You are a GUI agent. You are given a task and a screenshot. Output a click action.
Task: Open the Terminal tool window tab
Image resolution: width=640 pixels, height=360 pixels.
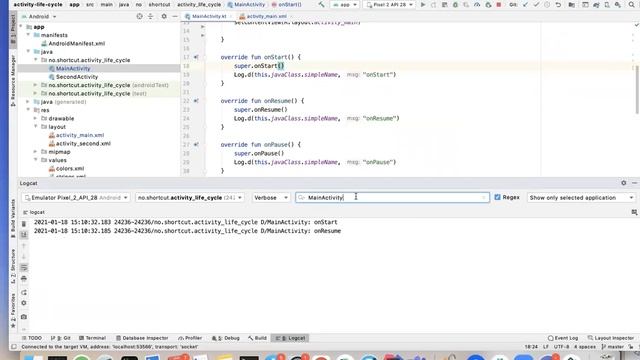92,338
